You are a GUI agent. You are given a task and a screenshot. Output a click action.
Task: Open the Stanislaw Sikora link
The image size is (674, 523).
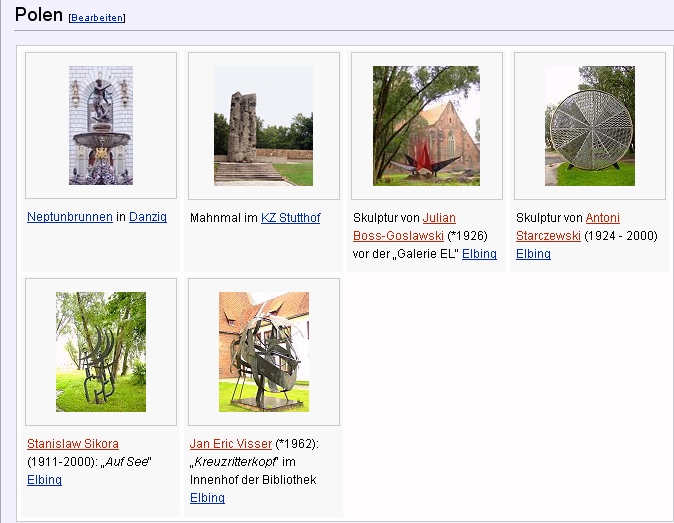tap(73, 444)
